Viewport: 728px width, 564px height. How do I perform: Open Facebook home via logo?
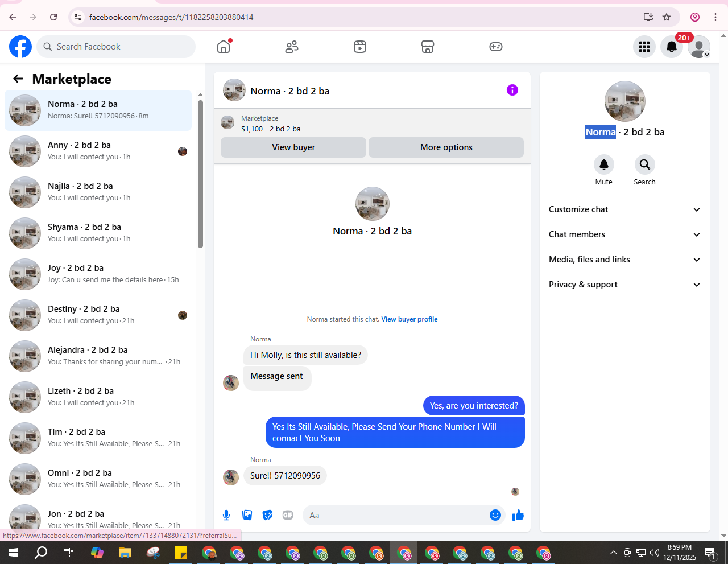pos(20,47)
